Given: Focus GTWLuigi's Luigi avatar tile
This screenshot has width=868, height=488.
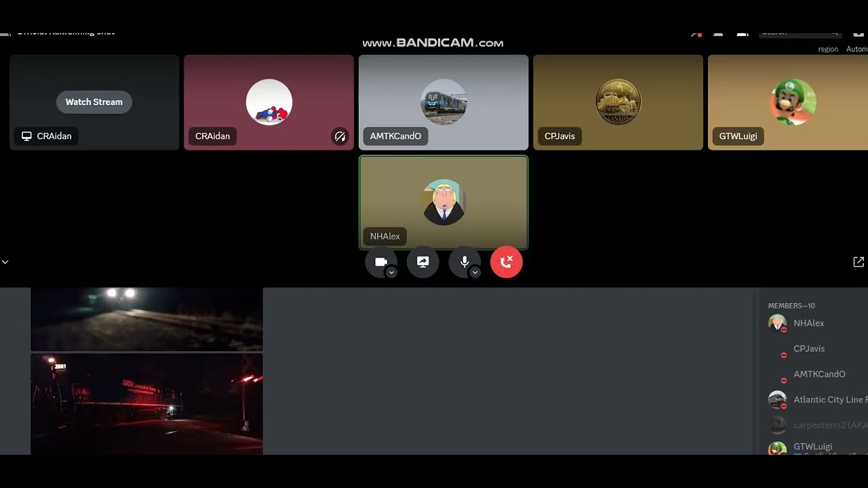Looking at the screenshot, I should click(x=793, y=102).
